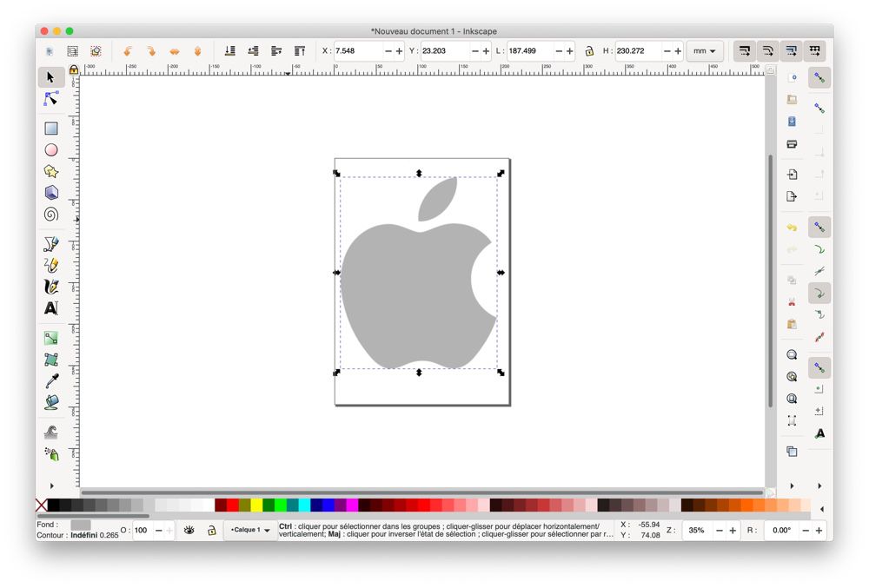Open the Calque 1 layer dropdown

pyautogui.click(x=250, y=531)
